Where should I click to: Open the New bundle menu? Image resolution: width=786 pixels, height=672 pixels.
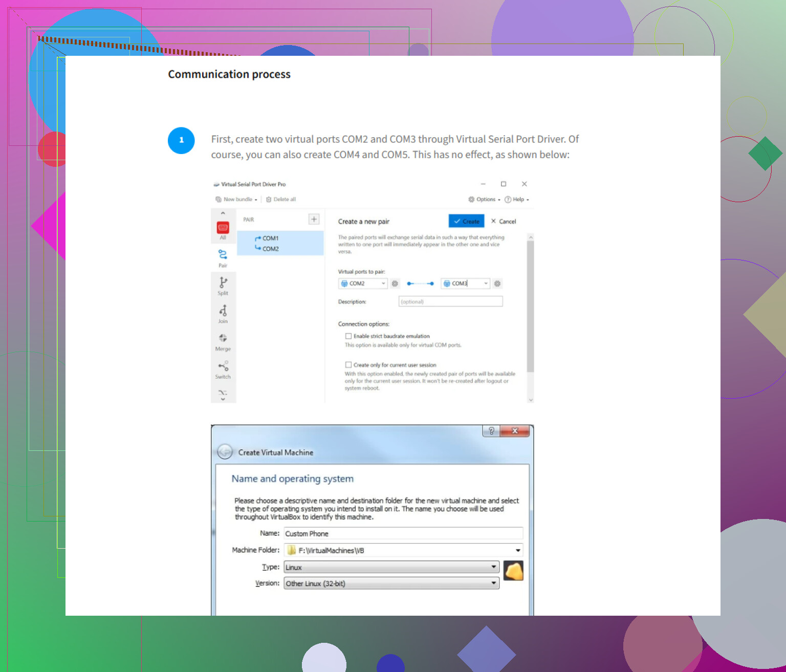click(x=237, y=200)
